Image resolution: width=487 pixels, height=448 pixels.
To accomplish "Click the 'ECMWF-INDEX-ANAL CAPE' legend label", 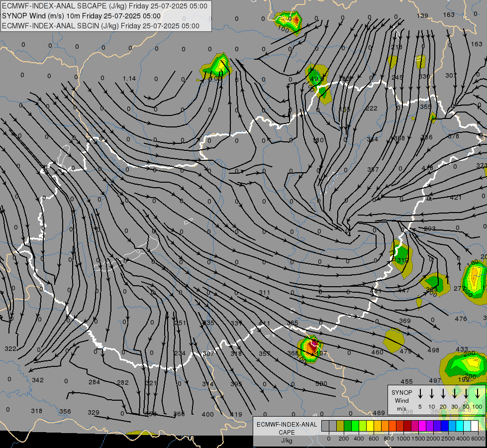I will pyautogui.click(x=287, y=428).
